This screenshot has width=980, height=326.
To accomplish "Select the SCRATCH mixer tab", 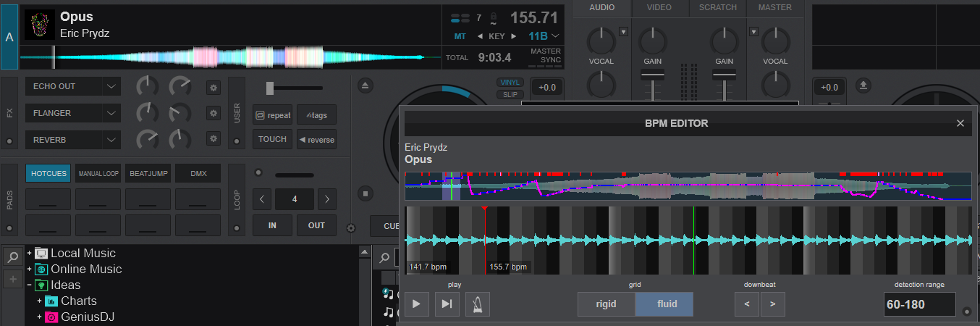I will point(717,8).
